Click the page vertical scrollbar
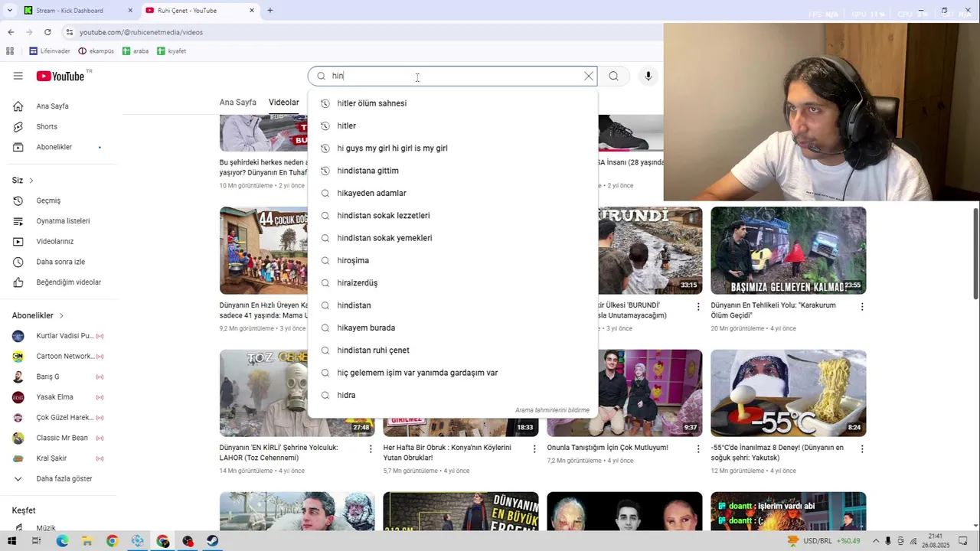Screen dimensions: 980x551 point(975,253)
